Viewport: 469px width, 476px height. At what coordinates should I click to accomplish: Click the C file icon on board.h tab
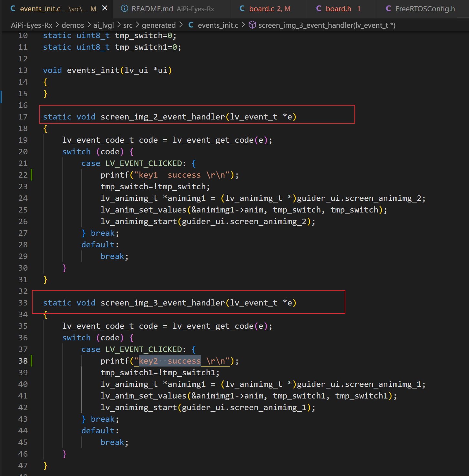319,9
